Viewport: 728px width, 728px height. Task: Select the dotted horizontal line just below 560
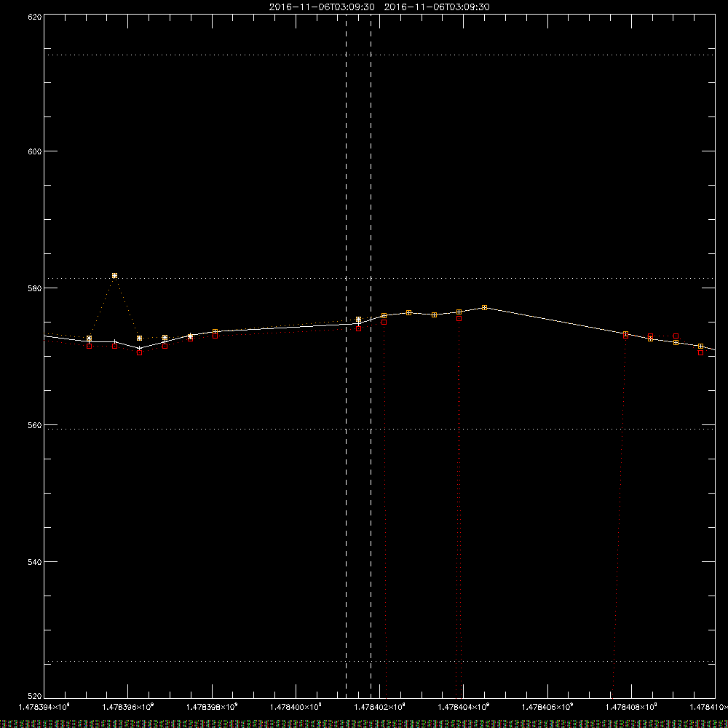(379, 429)
